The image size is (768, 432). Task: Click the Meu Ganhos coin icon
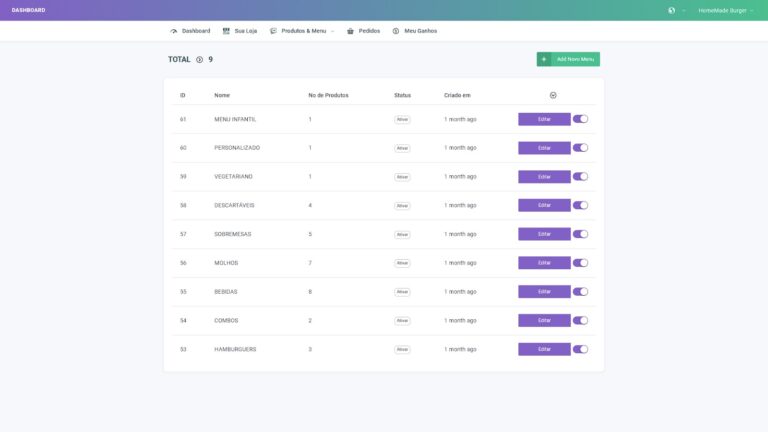[396, 31]
